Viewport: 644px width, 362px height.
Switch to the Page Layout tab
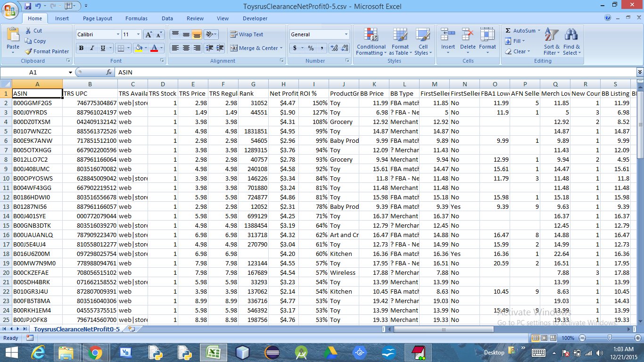click(98, 18)
